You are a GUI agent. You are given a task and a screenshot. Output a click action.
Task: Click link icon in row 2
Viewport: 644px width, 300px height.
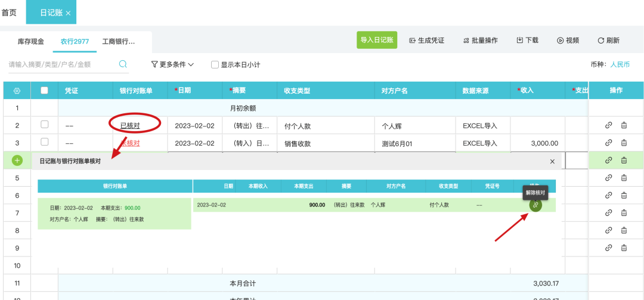[608, 125]
